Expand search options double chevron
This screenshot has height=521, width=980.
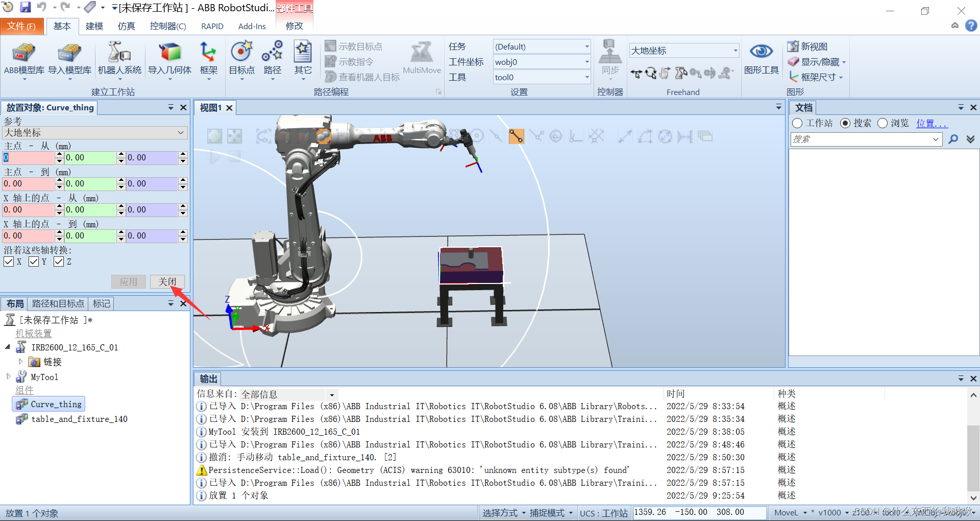(970, 139)
